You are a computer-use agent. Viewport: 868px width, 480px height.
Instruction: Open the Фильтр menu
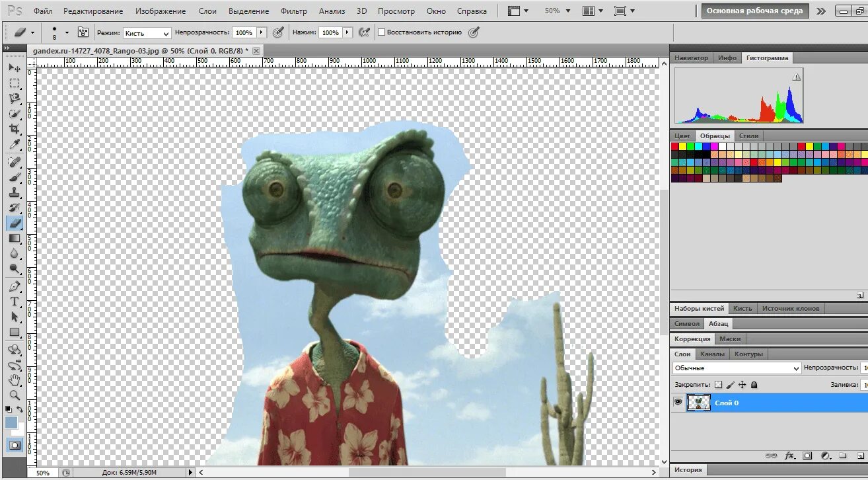coord(294,11)
